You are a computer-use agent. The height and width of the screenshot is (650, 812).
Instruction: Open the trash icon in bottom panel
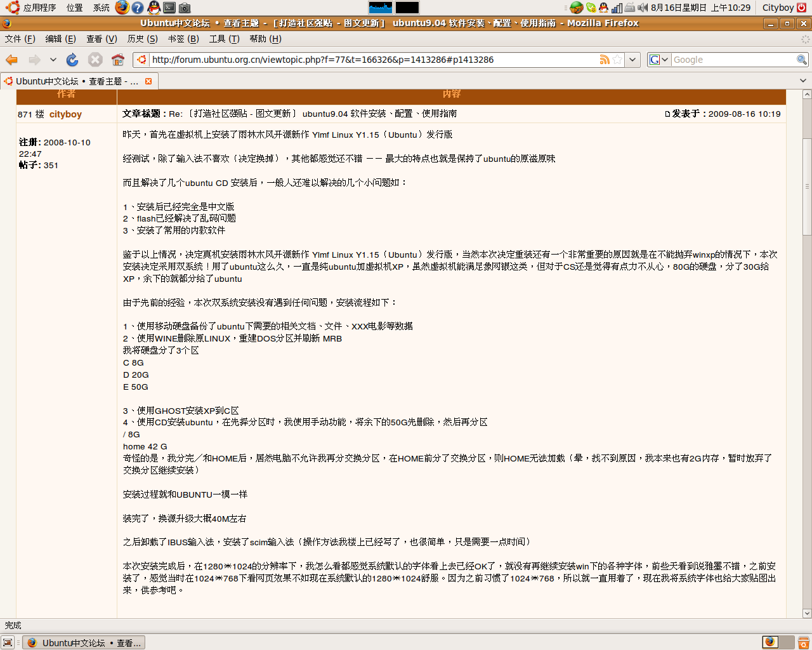[803, 642]
